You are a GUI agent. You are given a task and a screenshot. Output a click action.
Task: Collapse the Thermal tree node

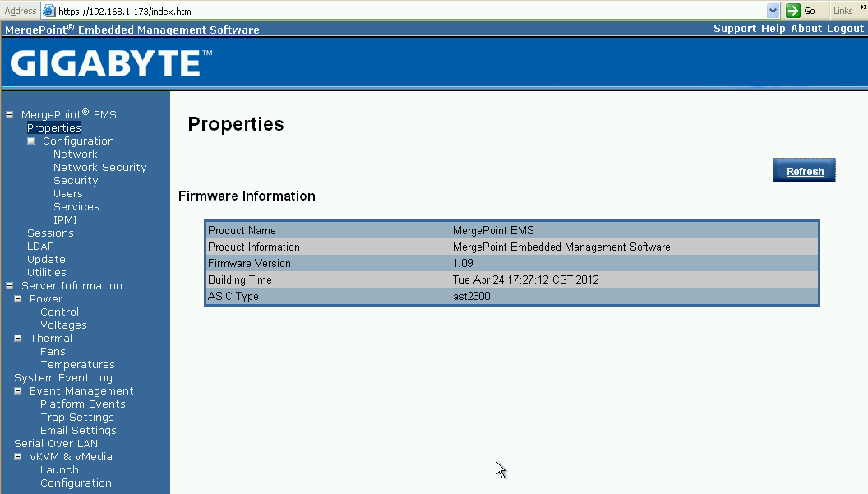click(18, 339)
